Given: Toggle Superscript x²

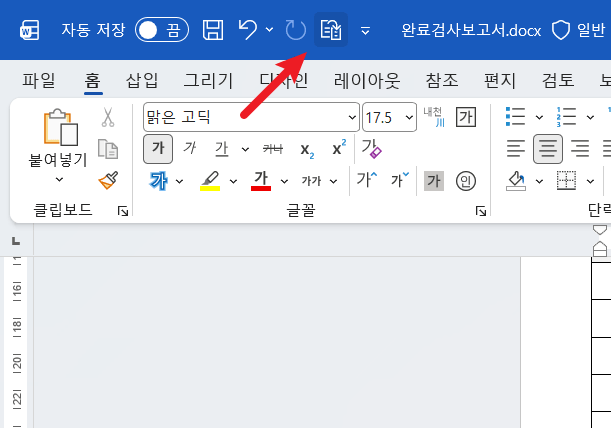Looking at the screenshot, I should click(x=339, y=147).
